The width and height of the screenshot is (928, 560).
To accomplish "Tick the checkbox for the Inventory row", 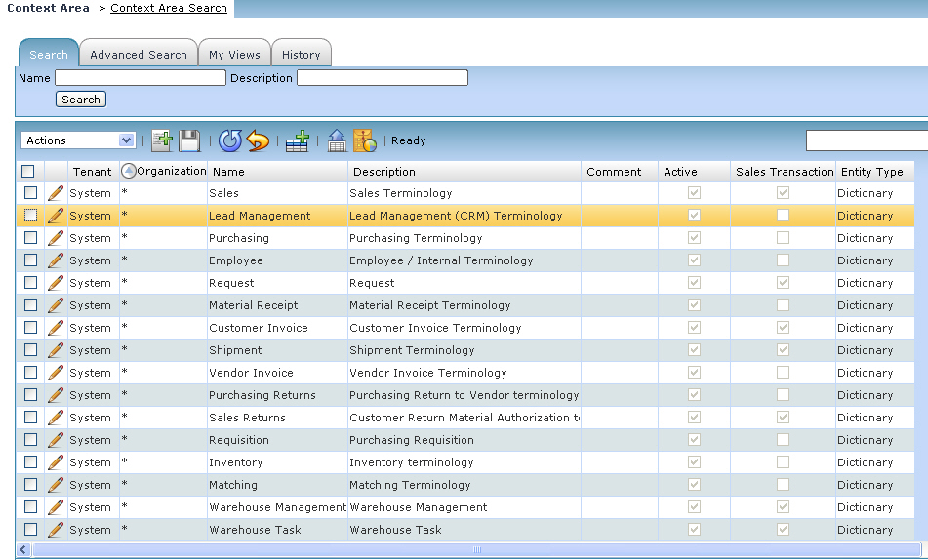I will 30,462.
